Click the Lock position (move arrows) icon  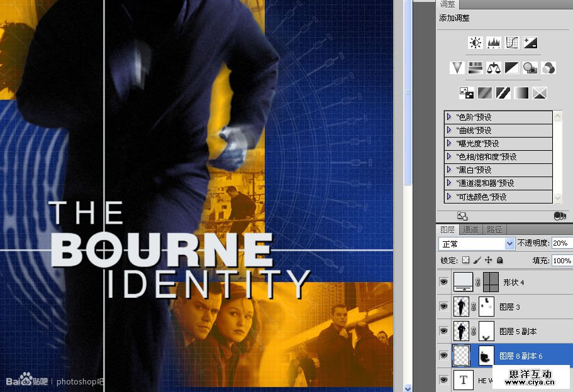coord(488,260)
